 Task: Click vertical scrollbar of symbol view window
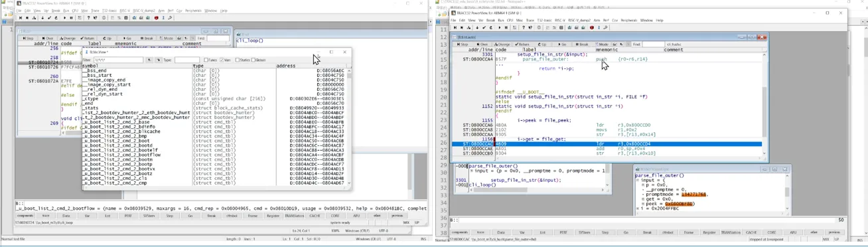[349, 126]
